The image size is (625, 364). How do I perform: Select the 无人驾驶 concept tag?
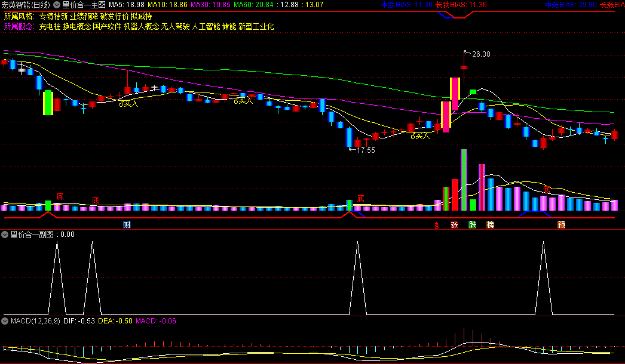pyautogui.click(x=176, y=27)
